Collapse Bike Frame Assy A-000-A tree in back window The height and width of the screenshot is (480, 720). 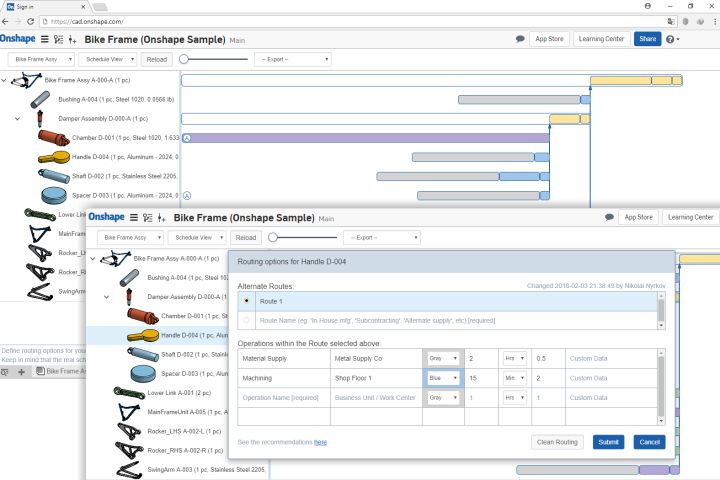pyautogui.click(x=4, y=80)
